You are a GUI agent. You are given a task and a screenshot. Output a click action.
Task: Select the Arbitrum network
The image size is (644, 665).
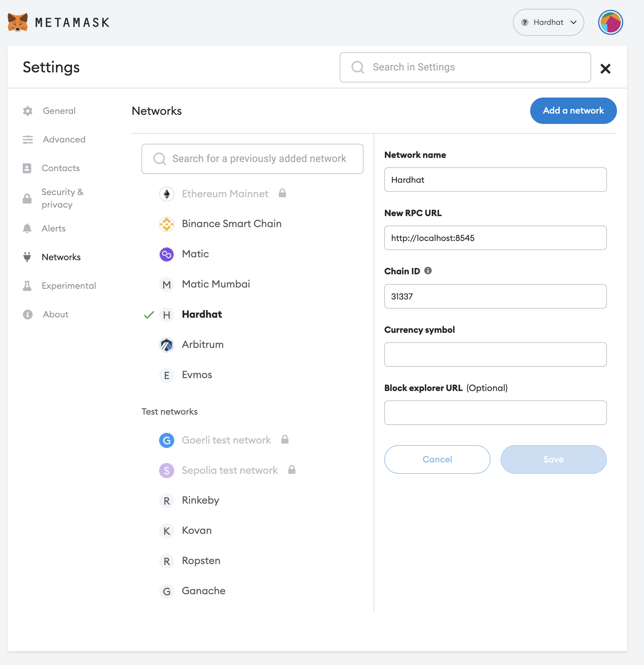[203, 345]
